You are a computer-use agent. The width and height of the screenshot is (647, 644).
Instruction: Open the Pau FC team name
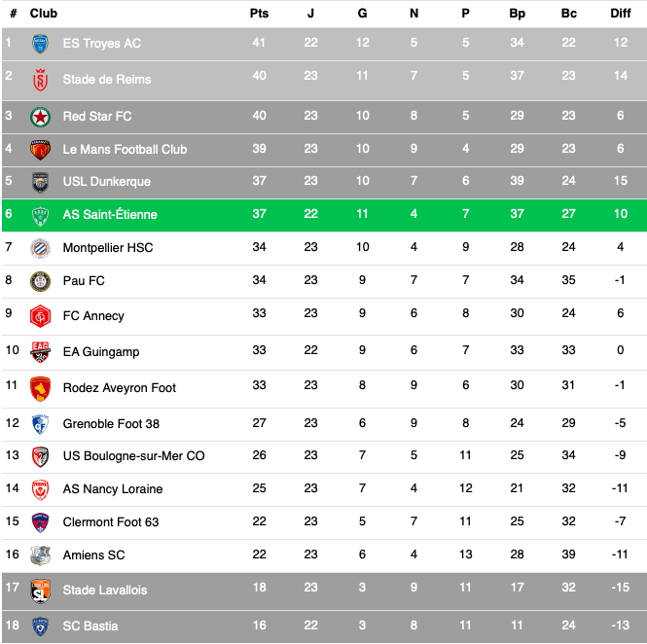84,281
